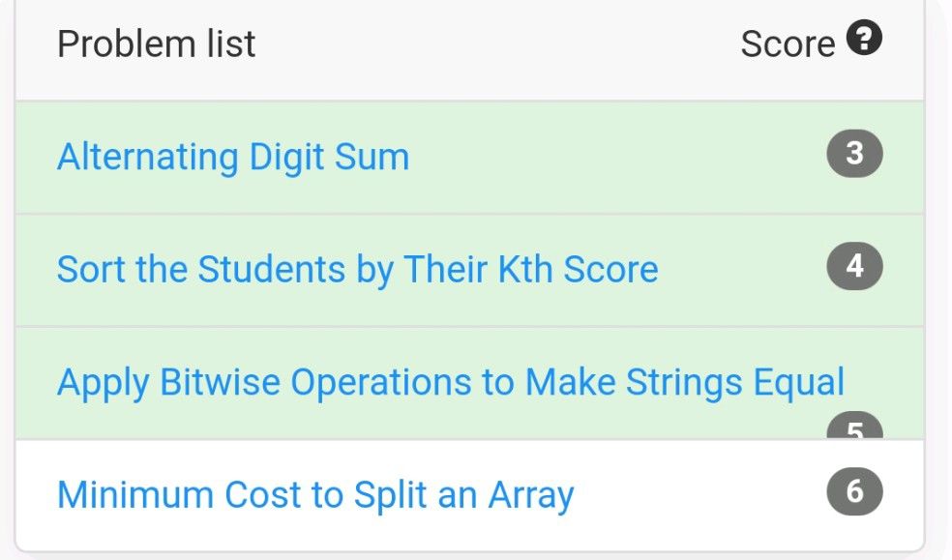This screenshot has height=560, width=952.
Task: Click the gray score badge showing 3
Action: (x=854, y=154)
